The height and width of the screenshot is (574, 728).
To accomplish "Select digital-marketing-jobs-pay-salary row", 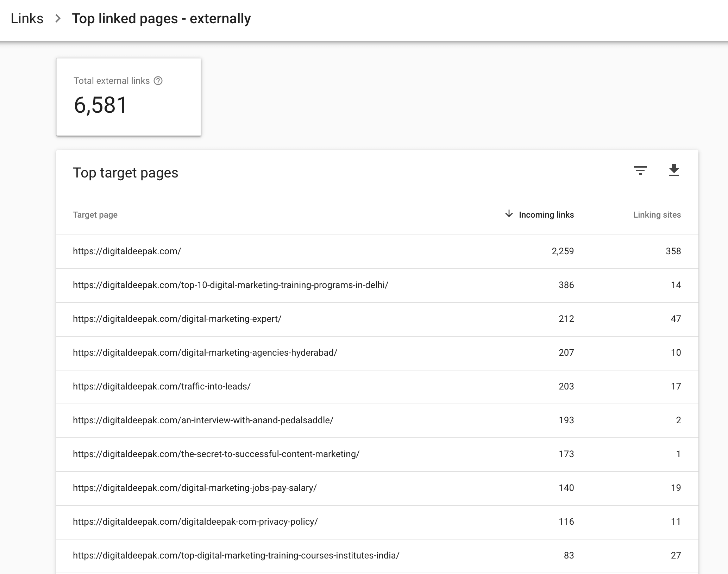I will pos(195,488).
